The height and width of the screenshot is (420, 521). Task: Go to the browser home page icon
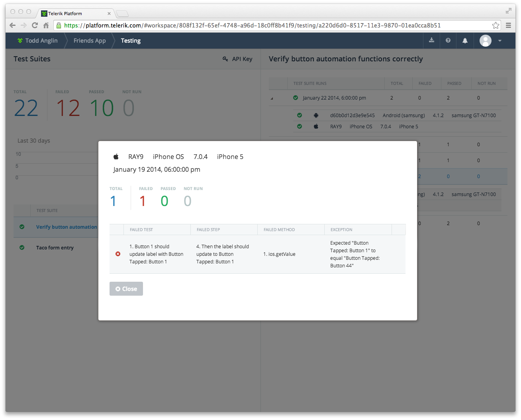pyautogui.click(x=46, y=26)
